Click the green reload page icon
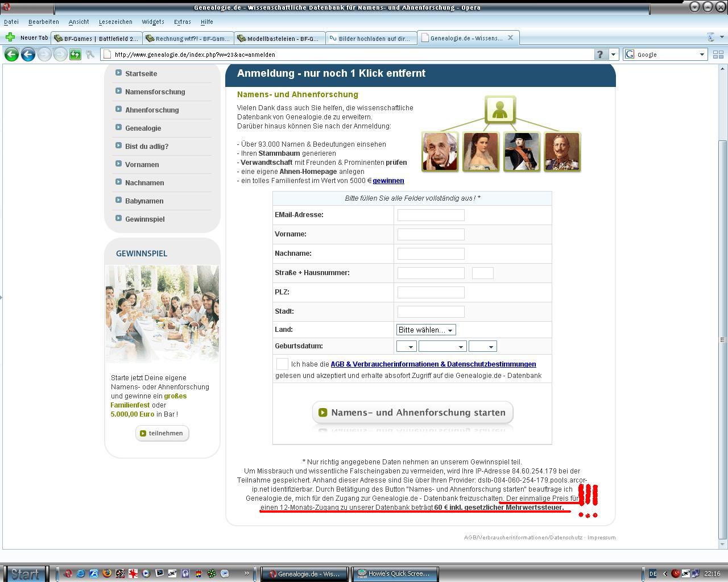The height and width of the screenshot is (582, 728). [75, 54]
